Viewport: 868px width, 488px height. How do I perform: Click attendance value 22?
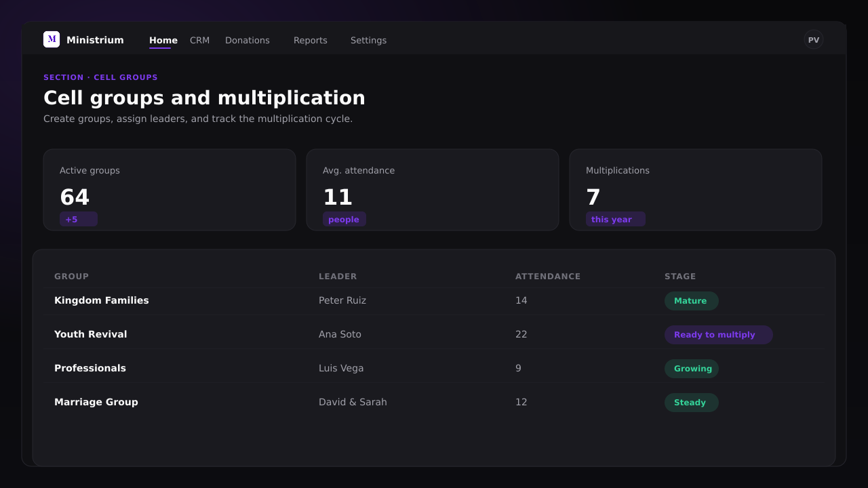(x=521, y=334)
